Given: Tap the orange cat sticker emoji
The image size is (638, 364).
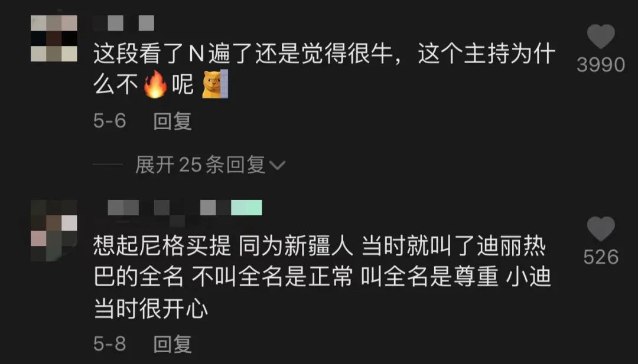Looking at the screenshot, I should (215, 84).
